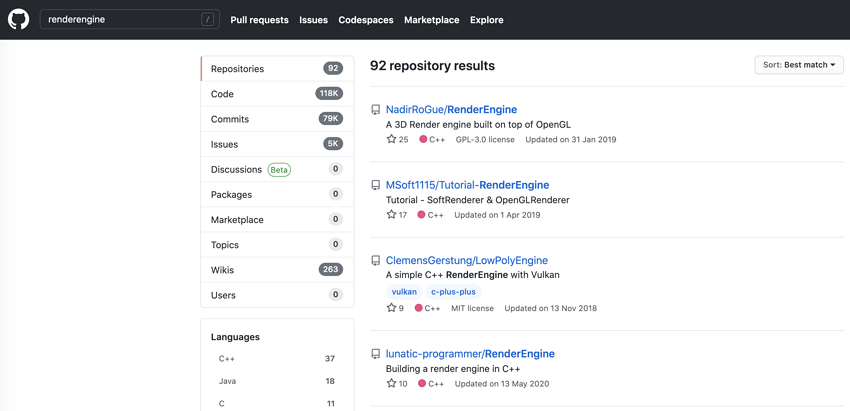Click the vulkan topic tag

click(x=404, y=292)
